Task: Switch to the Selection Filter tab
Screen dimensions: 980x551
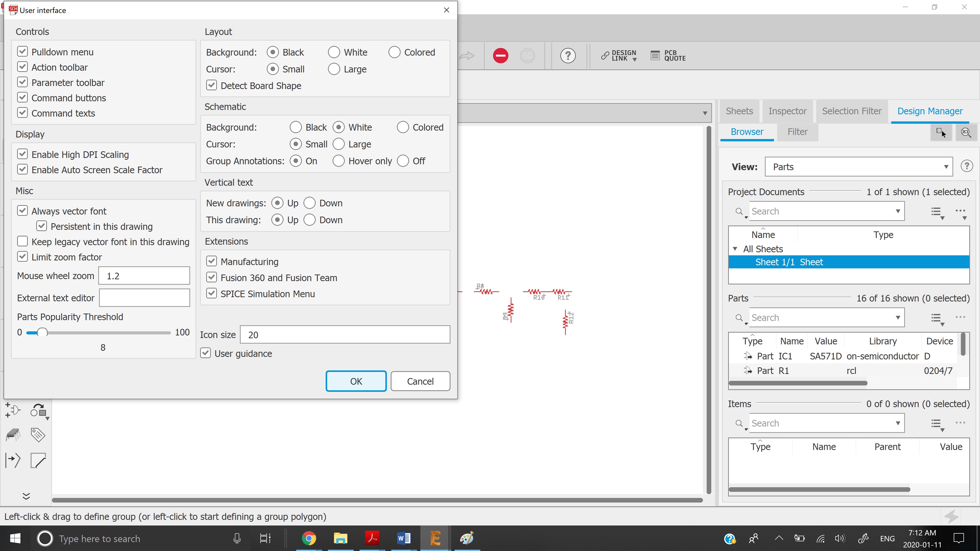Action: (851, 111)
